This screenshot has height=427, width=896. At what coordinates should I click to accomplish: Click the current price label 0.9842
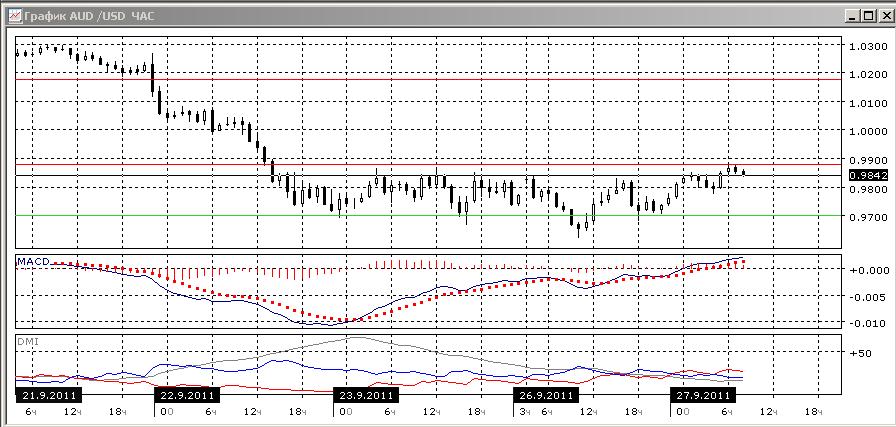tap(869, 175)
